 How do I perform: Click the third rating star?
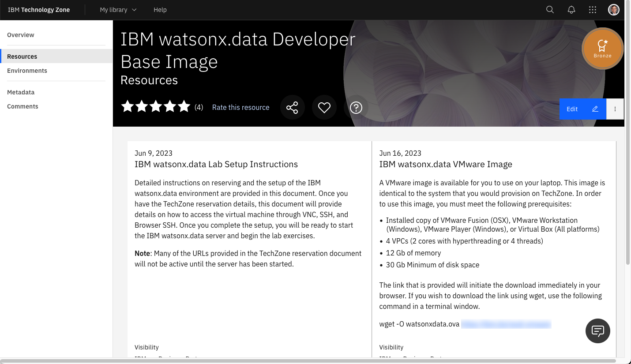tap(156, 106)
